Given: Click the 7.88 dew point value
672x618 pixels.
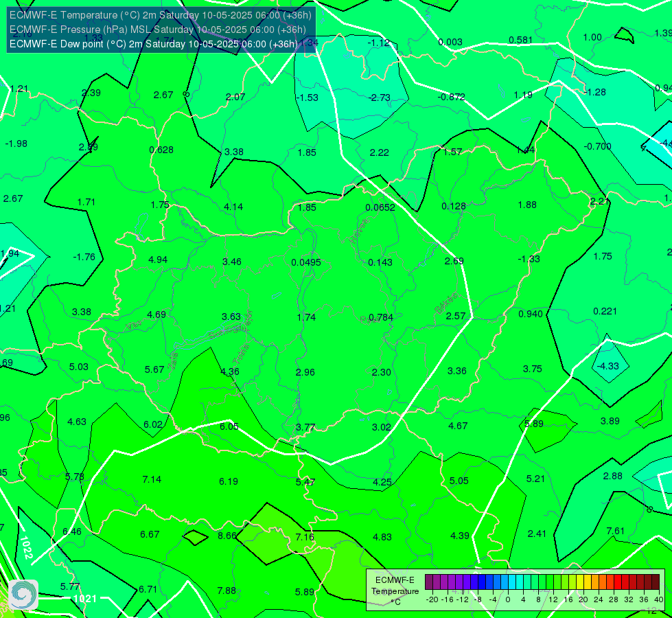Looking at the screenshot, I should (x=227, y=591).
